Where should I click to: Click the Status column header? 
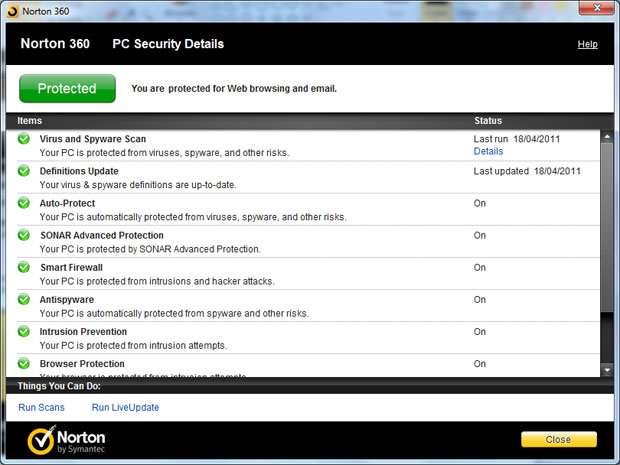coord(488,121)
